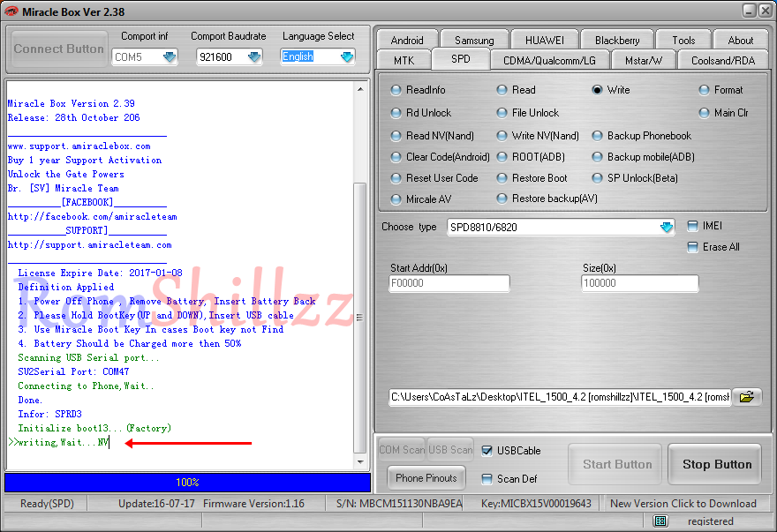Open the About tab

pyautogui.click(x=740, y=40)
